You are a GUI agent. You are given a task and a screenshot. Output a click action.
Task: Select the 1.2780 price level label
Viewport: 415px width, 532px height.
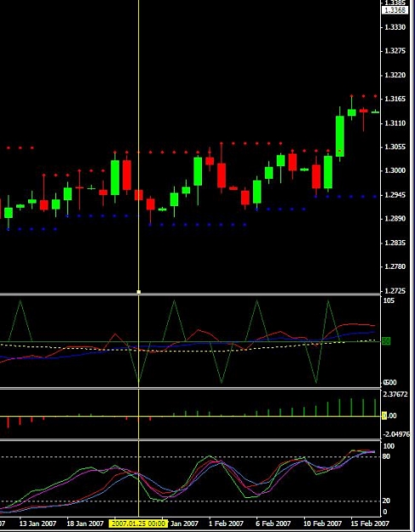[x=395, y=266]
